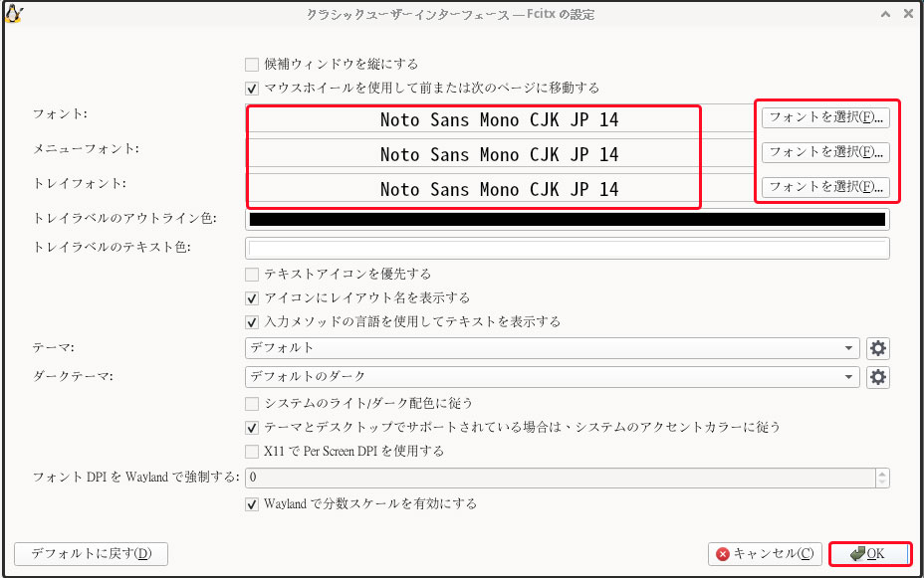The image size is (924, 578).
Task: Increase フォント DPI spinner up arrow
Action: pyautogui.click(x=882, y=473)
